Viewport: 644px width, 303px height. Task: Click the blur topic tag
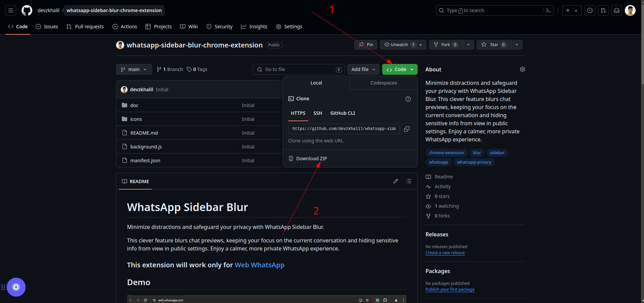(x=476, y=153)
